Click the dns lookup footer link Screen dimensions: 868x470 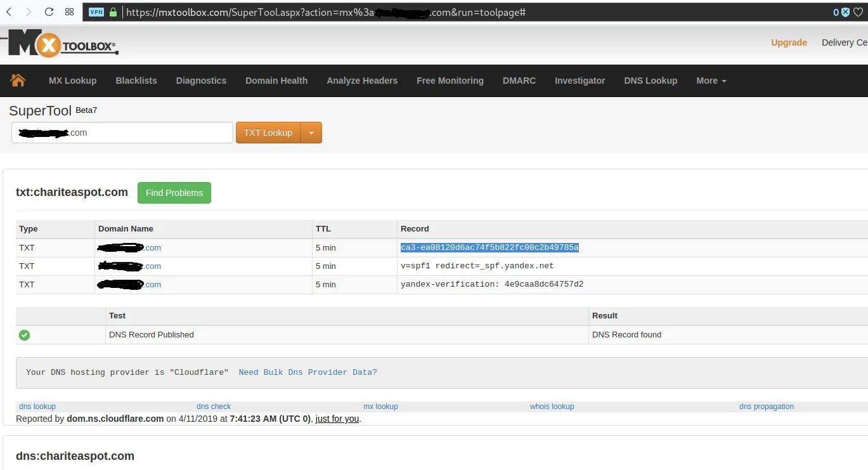point(37,407)
